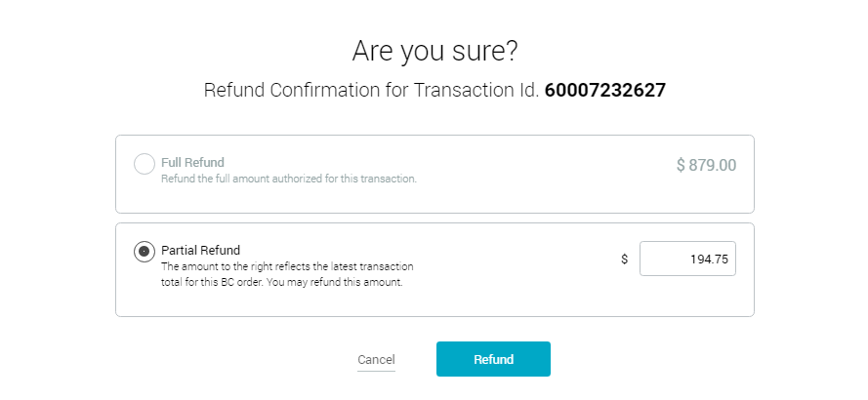Select the Full Refund radio button
This screenshot has height=400, width=868.
pyautogui.click(x=145, y=164)
